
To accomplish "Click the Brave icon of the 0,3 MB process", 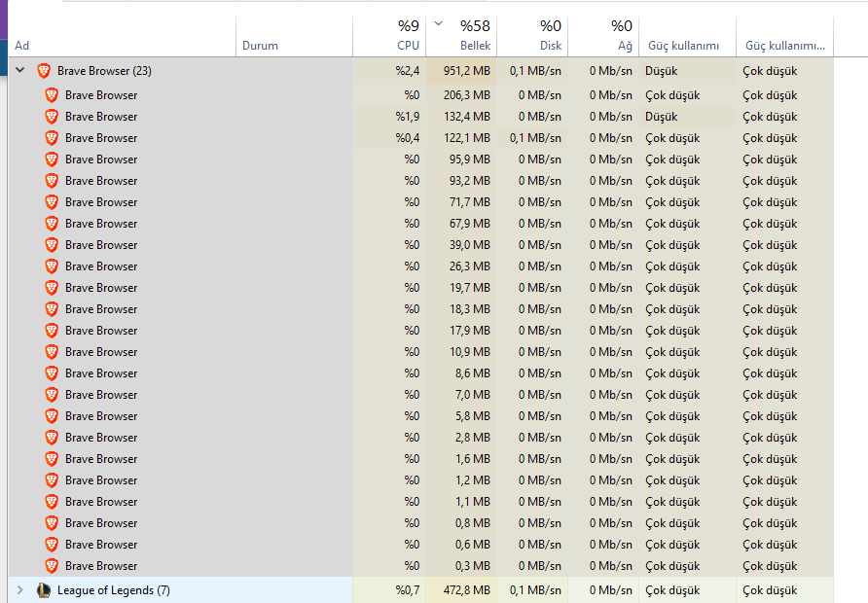I will point(52,566).
